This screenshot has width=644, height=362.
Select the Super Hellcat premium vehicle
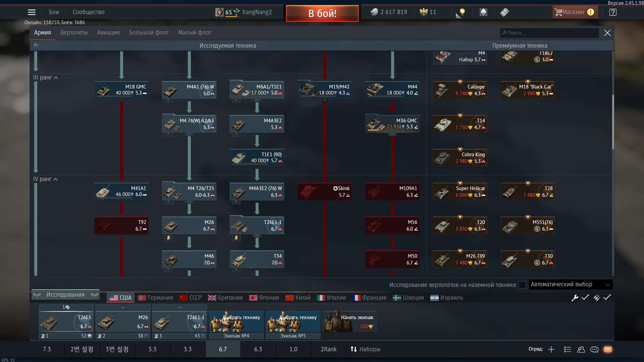[460, 191]
